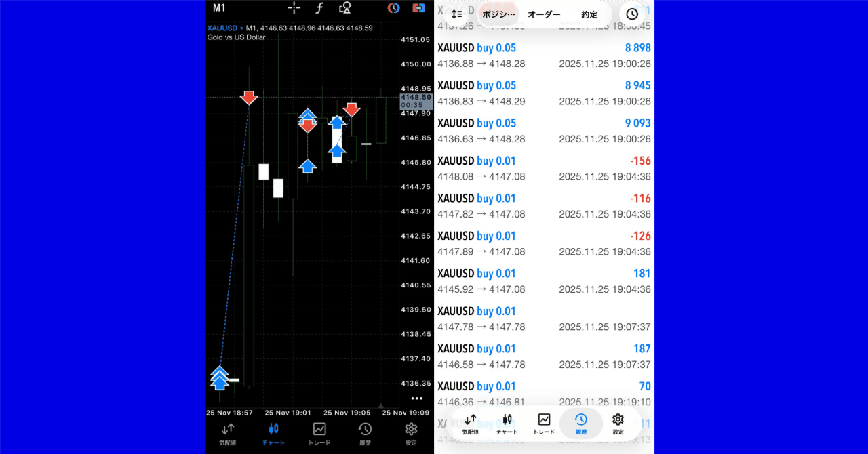Open 履歴 tab in chart screen
Image resolution: width=868 pixels, height=454 pixels.
(x=365, y=434)
